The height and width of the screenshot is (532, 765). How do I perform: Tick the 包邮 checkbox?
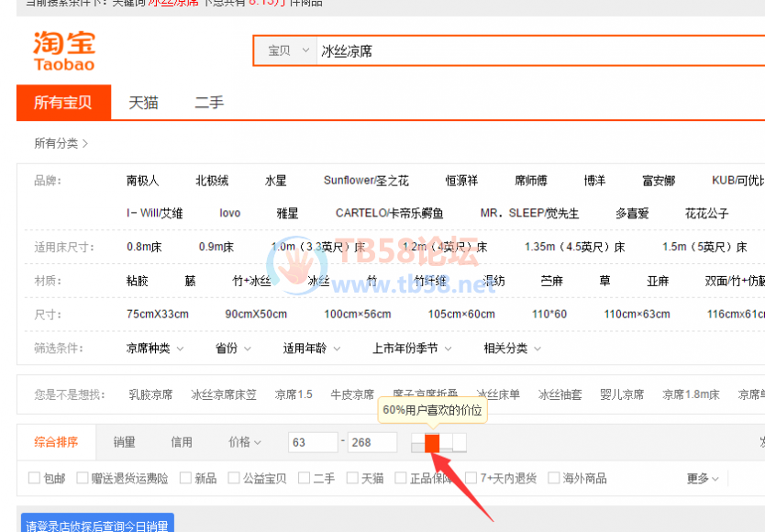tap(34, 478)
